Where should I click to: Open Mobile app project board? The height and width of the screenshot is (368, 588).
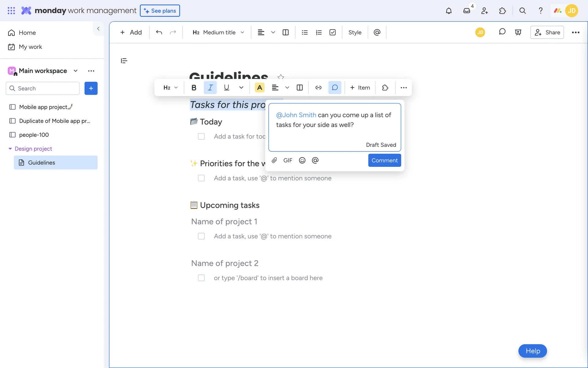(43, 107)
